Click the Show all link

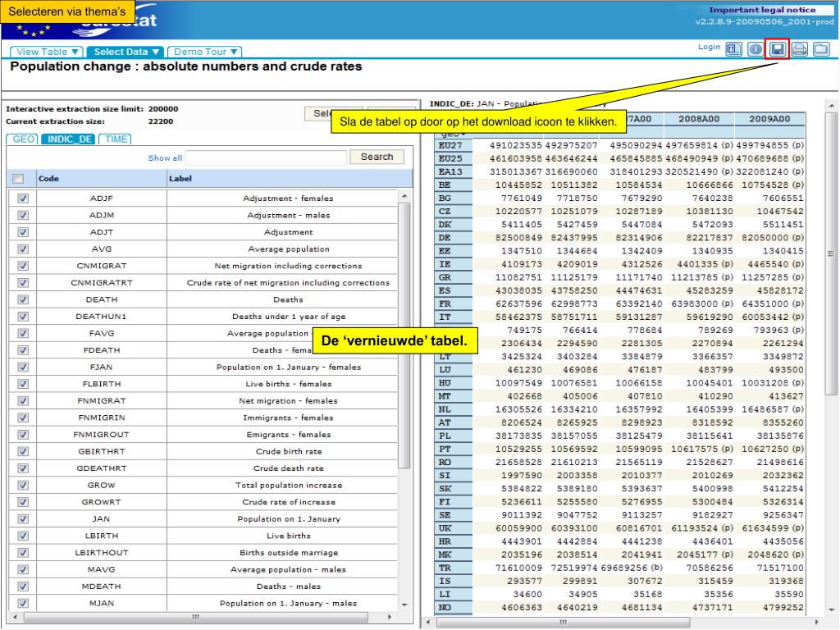164,158
